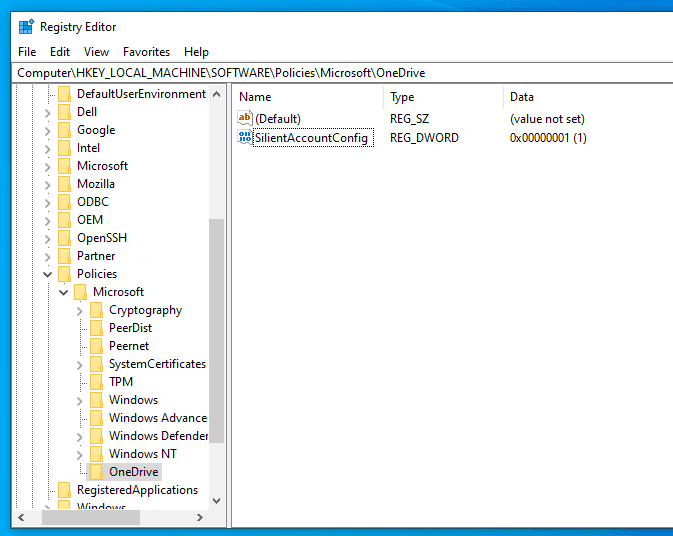
Task: Select the Peernet tree item label
Action: (129, 346)
